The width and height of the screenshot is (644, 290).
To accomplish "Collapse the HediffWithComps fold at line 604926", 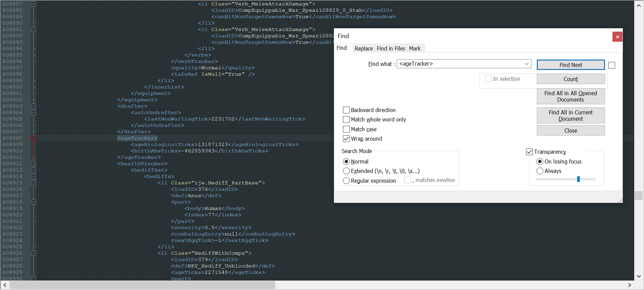I will pos(33,253).
